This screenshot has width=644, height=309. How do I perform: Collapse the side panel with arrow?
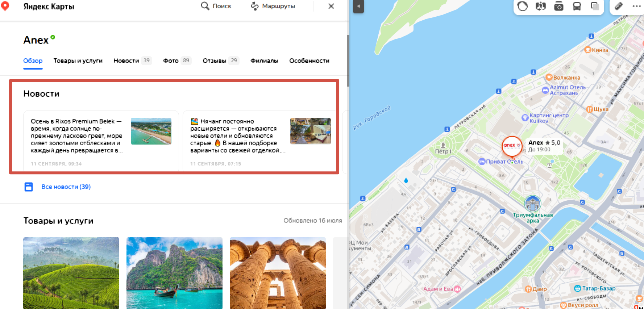(358, 6)
